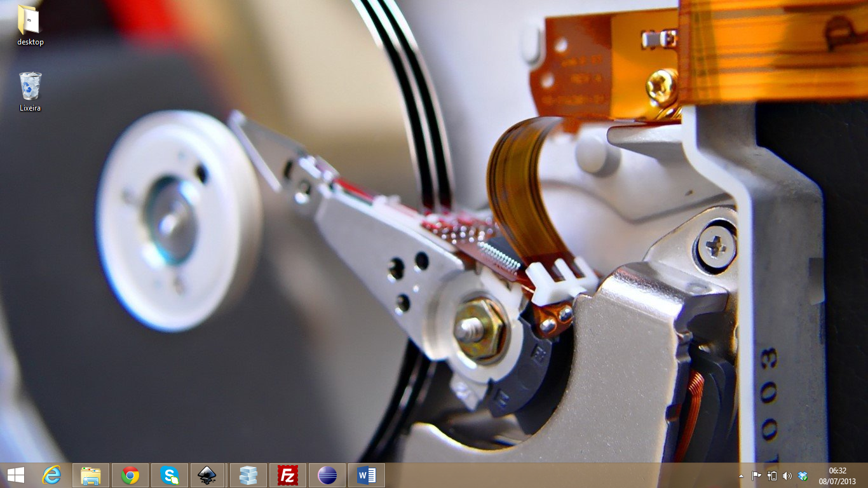Click the Dropbox tray icon

click(x=803, y=476)
